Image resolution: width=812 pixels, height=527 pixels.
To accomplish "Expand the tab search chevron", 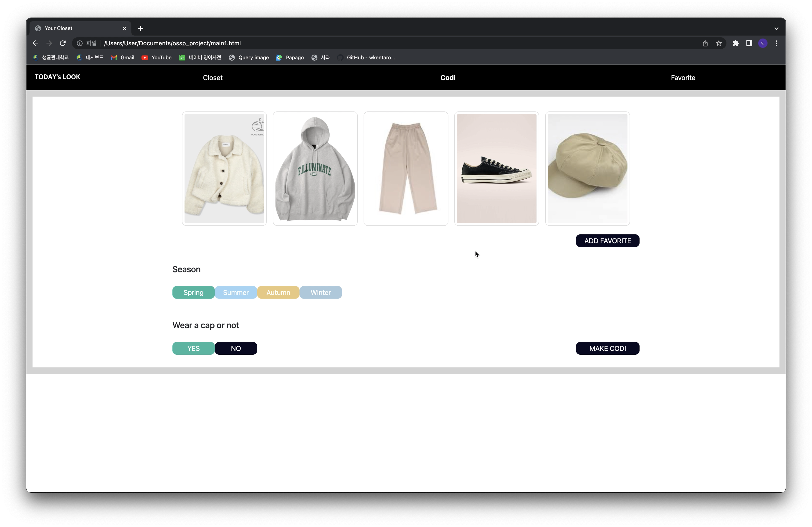I will point(776,28).
